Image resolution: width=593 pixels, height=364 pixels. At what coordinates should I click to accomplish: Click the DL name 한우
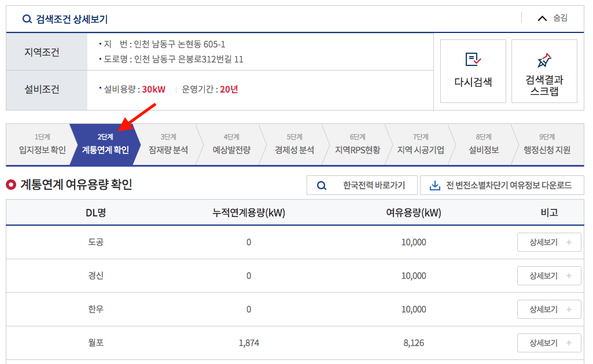pos(95,309)
